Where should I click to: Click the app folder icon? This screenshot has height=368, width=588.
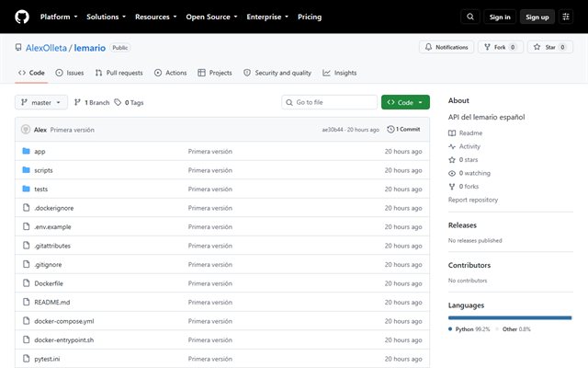click(26, 151)
